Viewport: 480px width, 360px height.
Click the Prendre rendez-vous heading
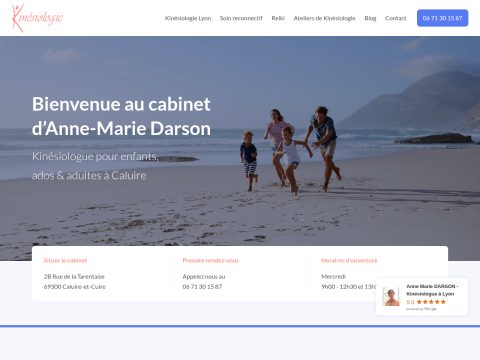coord(211,260)
